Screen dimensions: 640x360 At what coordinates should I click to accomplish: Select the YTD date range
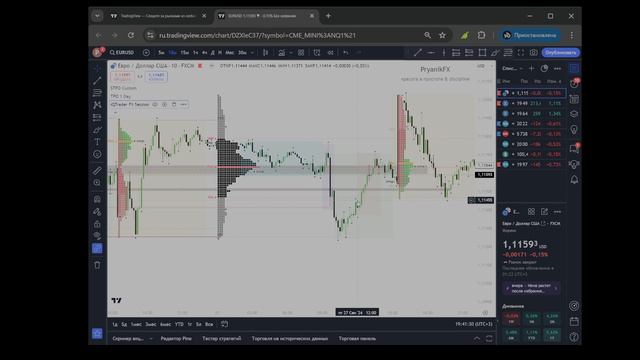(179, 324)
